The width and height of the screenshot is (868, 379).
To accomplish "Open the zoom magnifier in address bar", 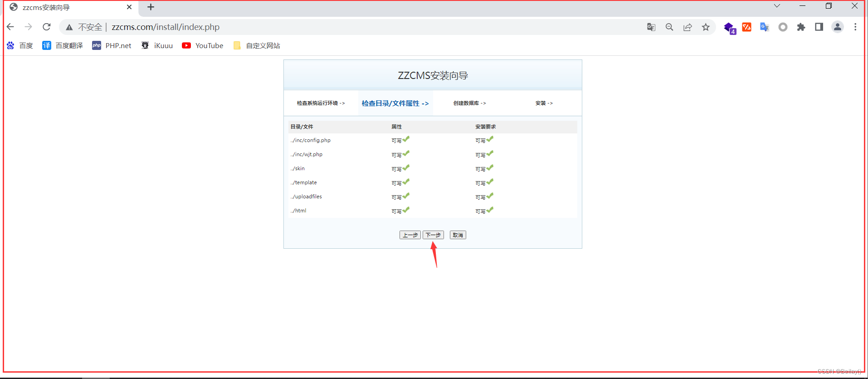I will click(x=669, y=27).
